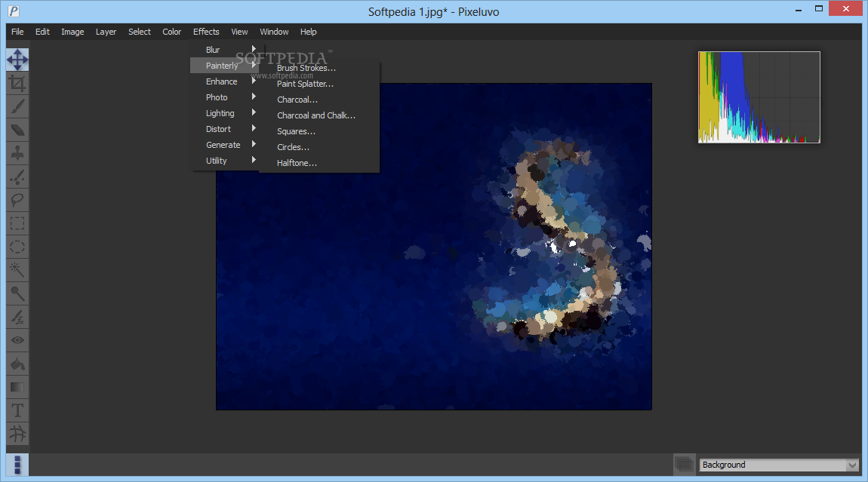Viewport: 868px width, 482px height.
Task: Close the Pixeluvo window
Action: [846, 9]
